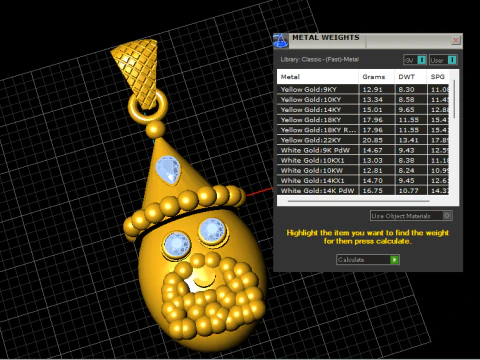Viewport: 480px width, 360px height.
Task: Click the Metal column header
Action: click(318, 77)
